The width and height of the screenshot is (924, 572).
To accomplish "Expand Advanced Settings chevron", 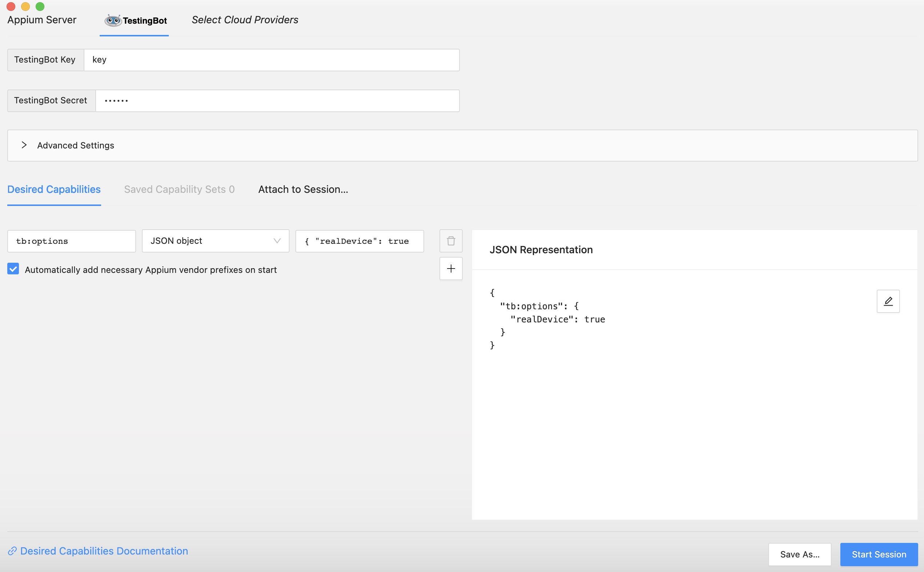I will tap(24, 145).
